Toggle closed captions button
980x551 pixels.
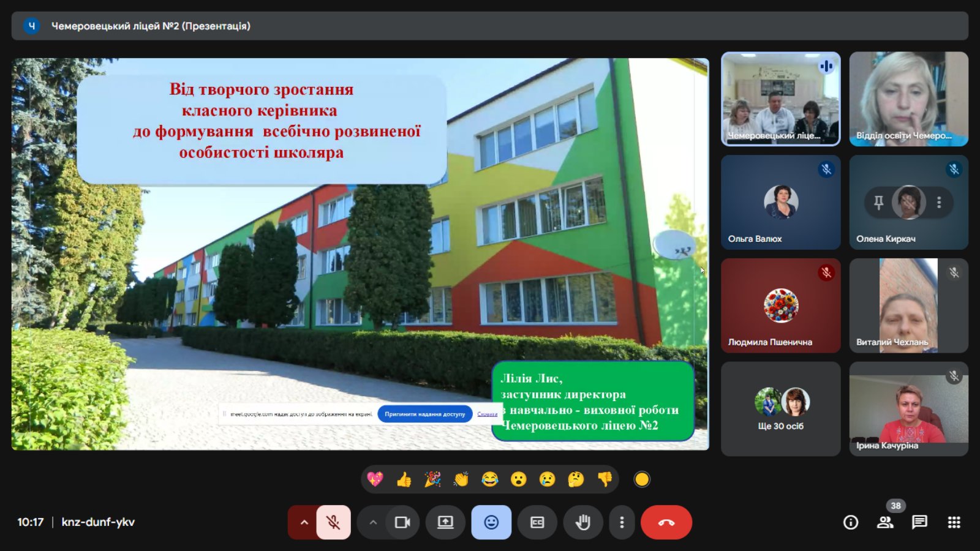537,522
